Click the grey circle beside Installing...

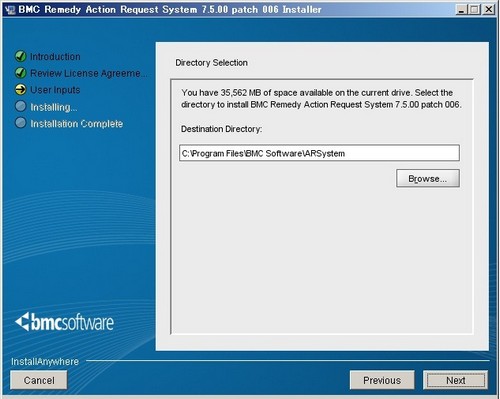pos(20,106)
